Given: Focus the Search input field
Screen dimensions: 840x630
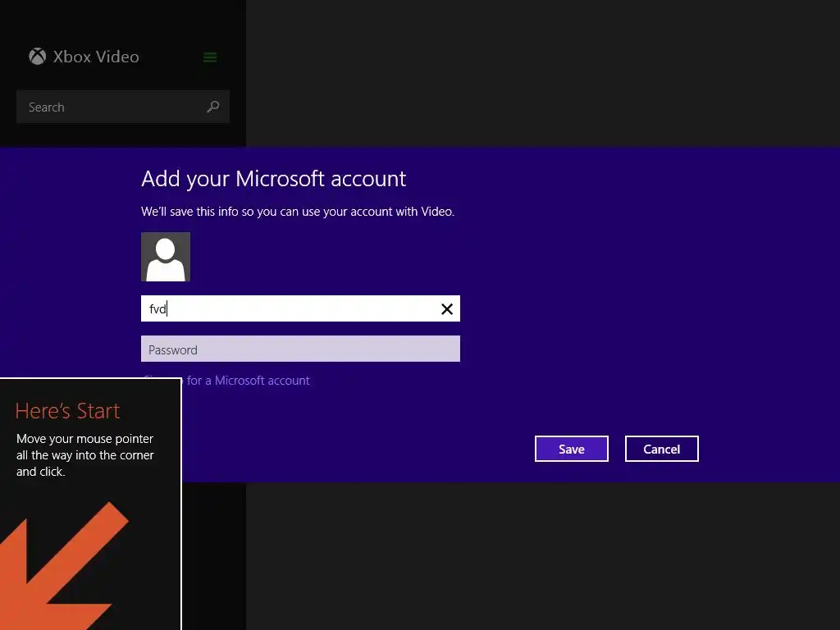Looking at the screenshot, I should [x=123, y=107].
